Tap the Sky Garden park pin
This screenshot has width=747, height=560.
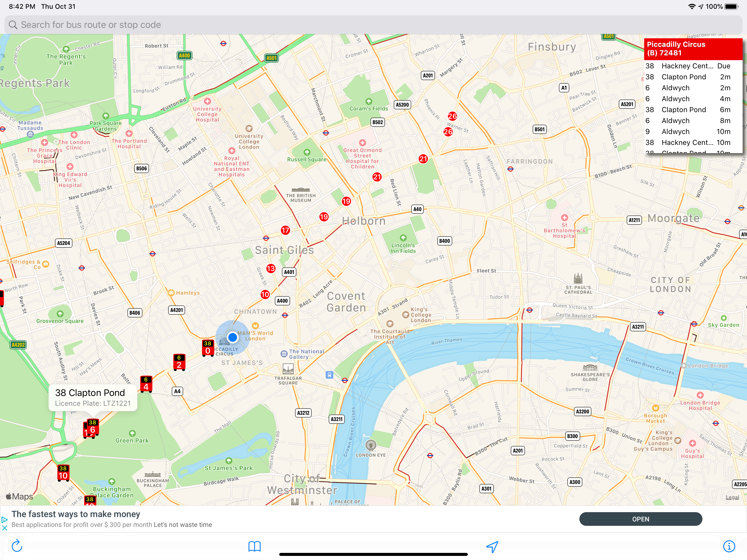[723, 318]
